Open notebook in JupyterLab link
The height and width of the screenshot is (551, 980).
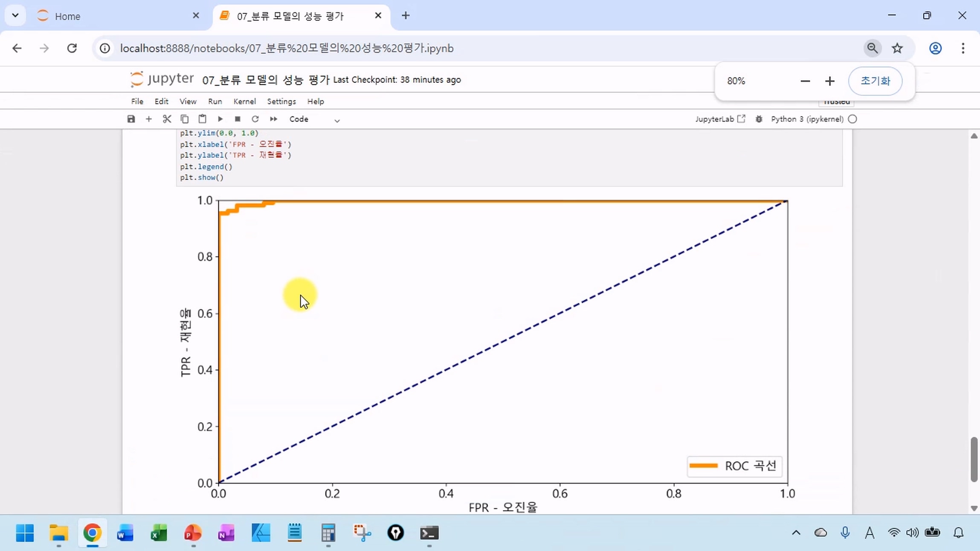720,119
